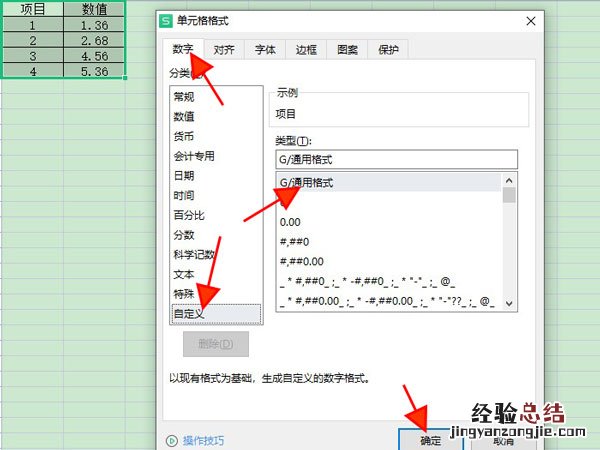Choose the 货币 category
Screen dimensions: 600x450
click(x=185, y=137)
